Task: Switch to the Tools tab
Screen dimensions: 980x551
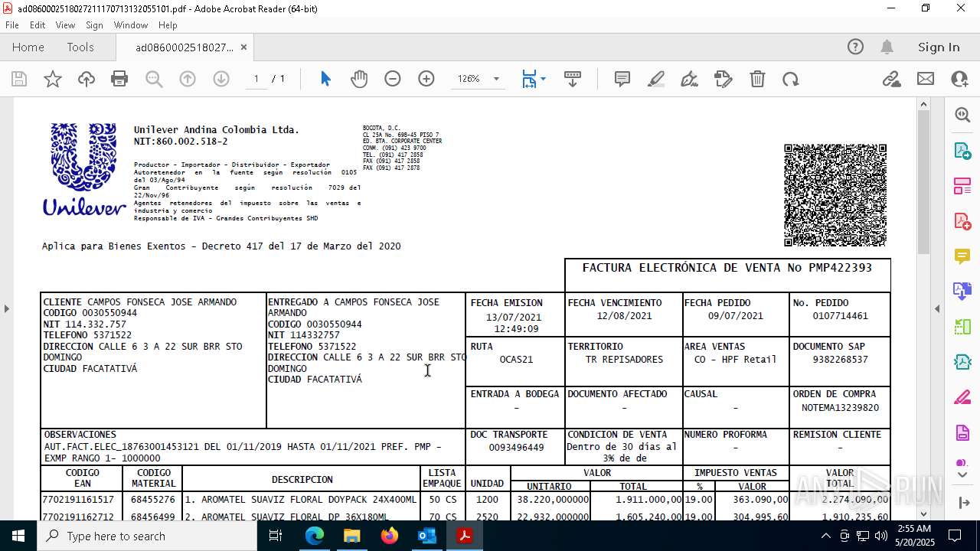Action: [x=80, y=47]
